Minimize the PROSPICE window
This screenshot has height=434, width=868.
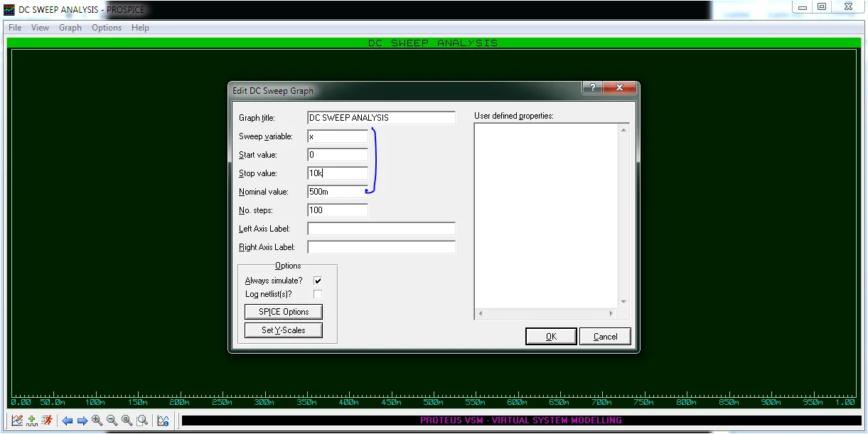pos(802,6)
